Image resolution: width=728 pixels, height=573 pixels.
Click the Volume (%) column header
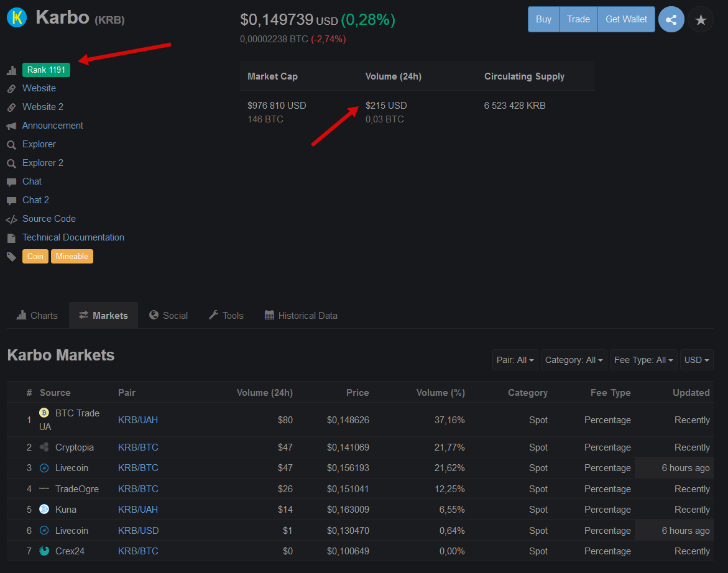[x=441, y=393]
